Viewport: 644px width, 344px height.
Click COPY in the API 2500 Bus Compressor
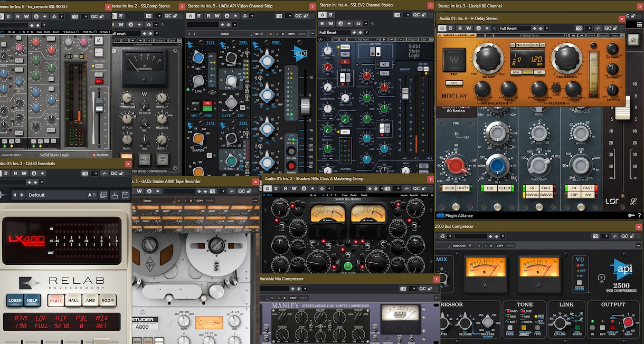pos(497,245)
